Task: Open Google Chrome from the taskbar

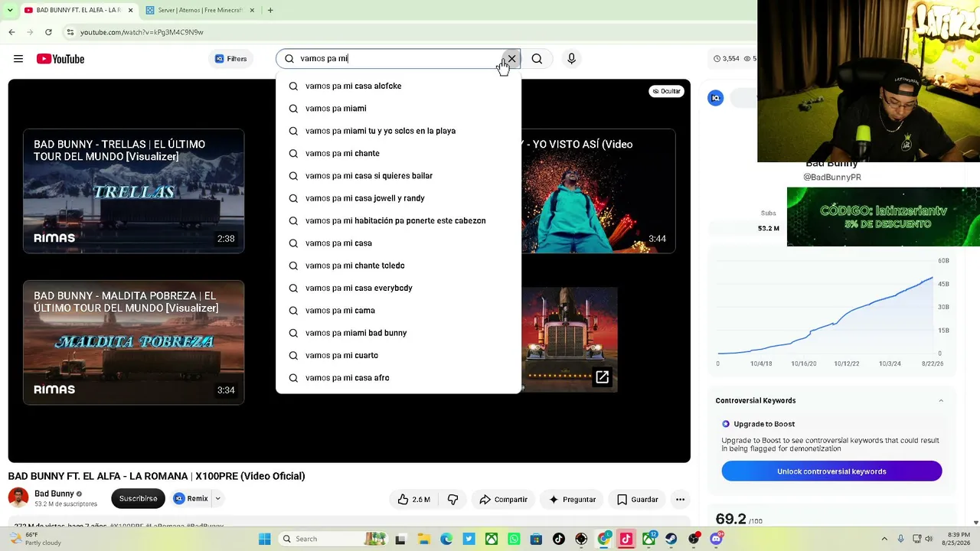Action: coord(604,539)
